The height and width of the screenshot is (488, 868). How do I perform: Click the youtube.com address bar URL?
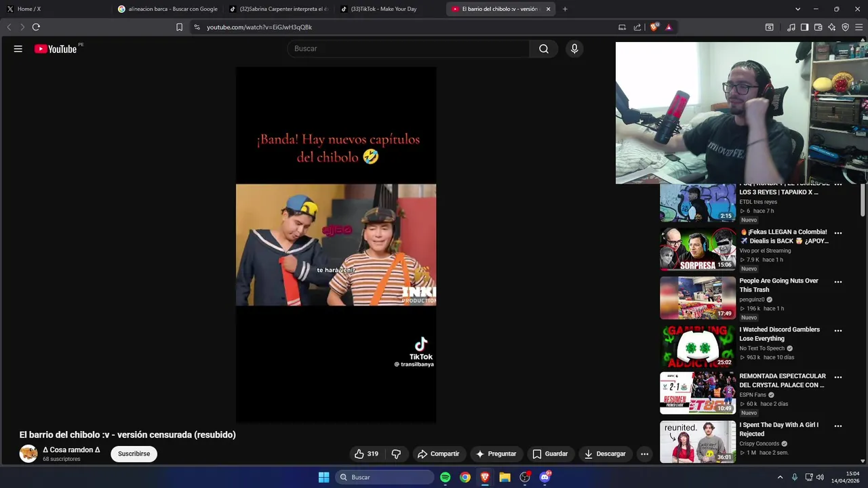259,27
